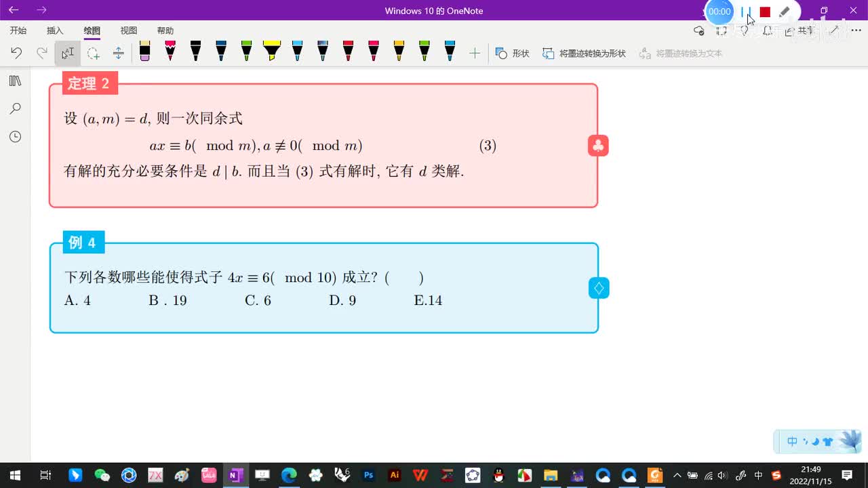The height and width of the screenshot is (488, 868).
Task: Open the Windows Start menu
Action: click(x=14, y=475)
